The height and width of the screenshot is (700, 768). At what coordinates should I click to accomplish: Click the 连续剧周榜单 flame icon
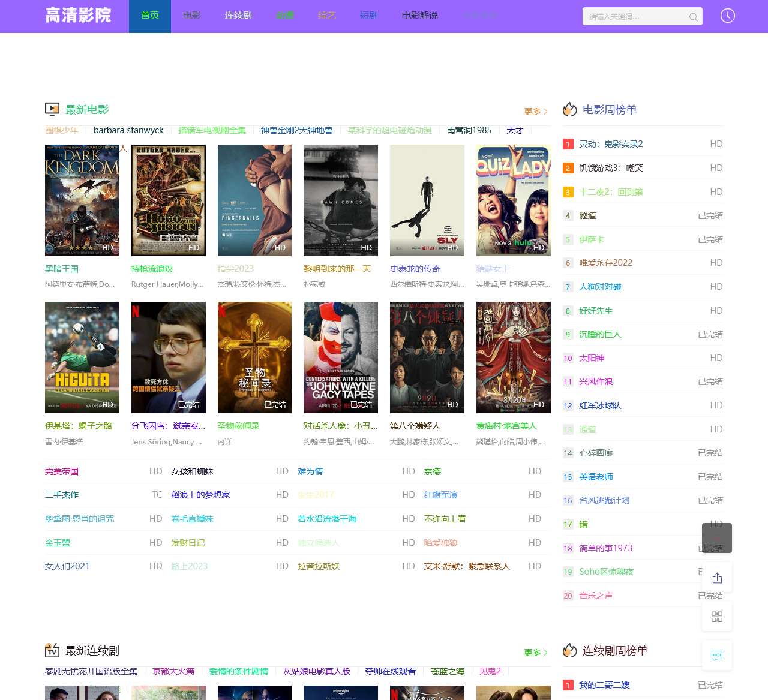(x=569, y=650)
